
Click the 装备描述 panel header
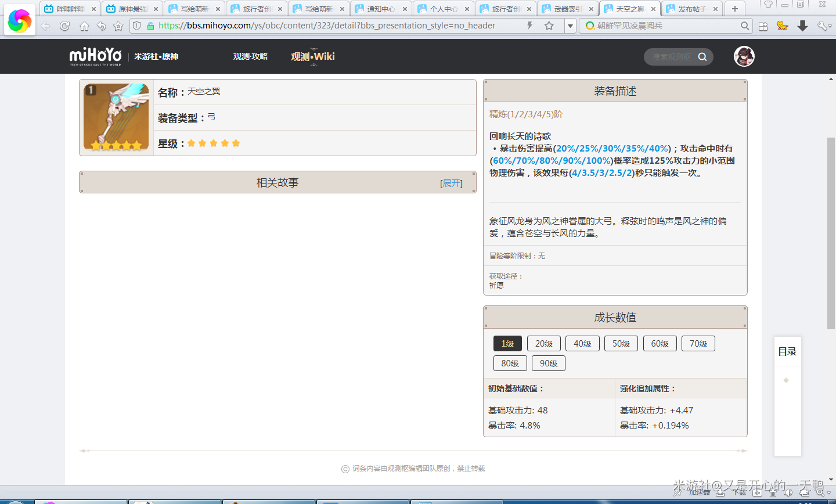(x=615, y=91)
